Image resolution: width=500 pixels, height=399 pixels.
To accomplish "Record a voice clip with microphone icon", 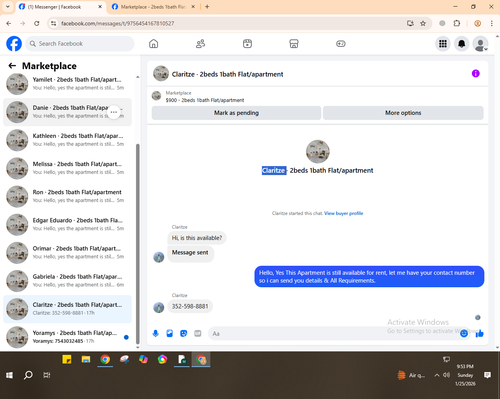I will click(x=155, y=333).
